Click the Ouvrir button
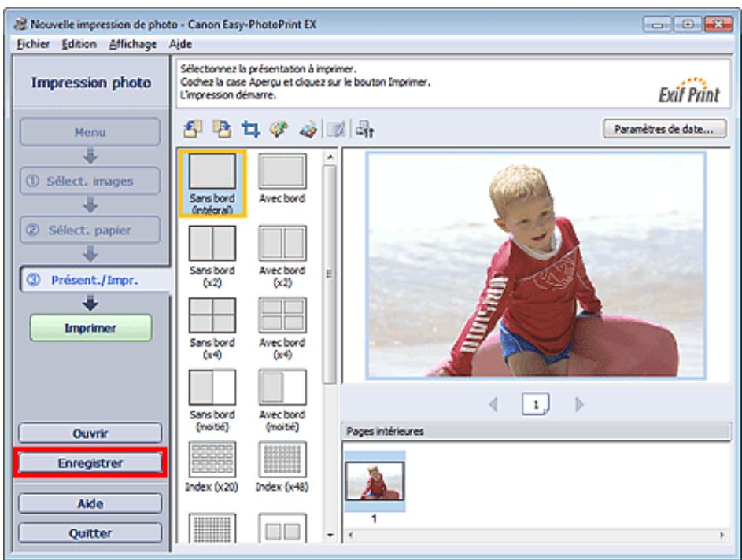742x560 pixels. [90, 433]
